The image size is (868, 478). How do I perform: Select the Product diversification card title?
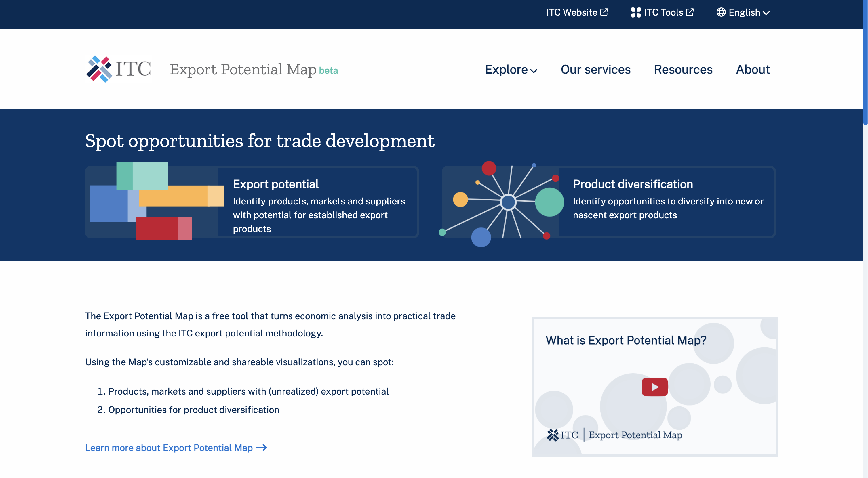click(x=633, y=184)
